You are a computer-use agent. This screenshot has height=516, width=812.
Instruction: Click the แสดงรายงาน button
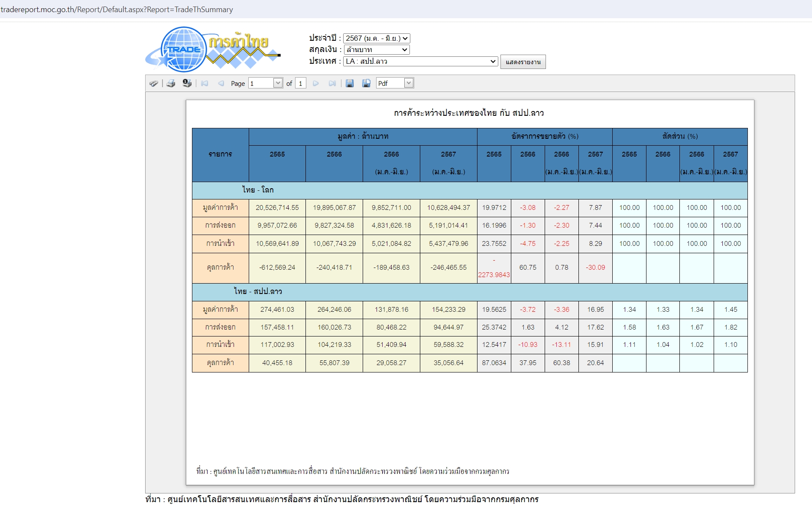[x=523, y=62]
